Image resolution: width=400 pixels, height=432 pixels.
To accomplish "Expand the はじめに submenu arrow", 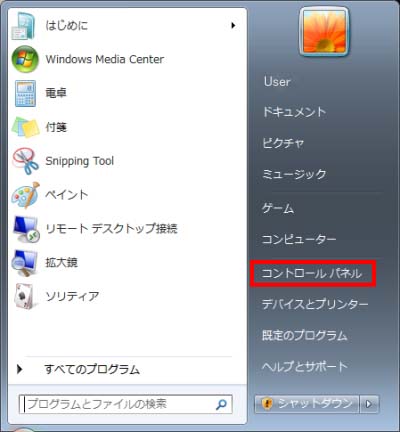I will click(x=233, y=26).
